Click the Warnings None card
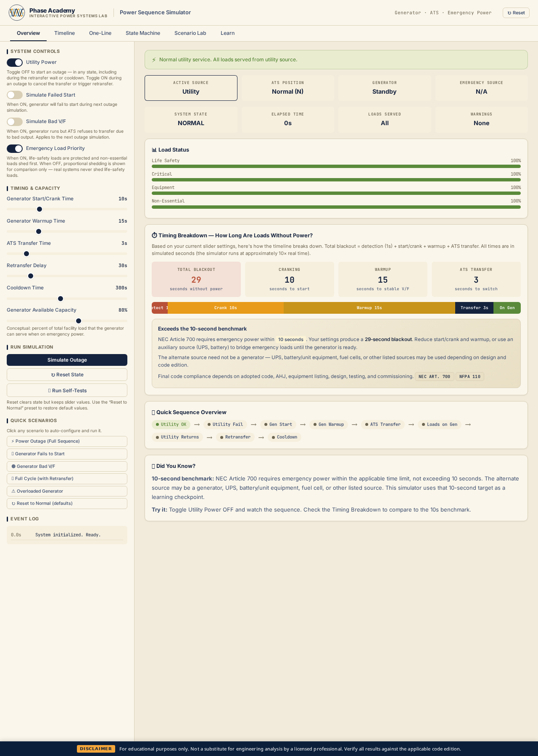This screenshot has width=538, height=756. [x=482, y=120]
